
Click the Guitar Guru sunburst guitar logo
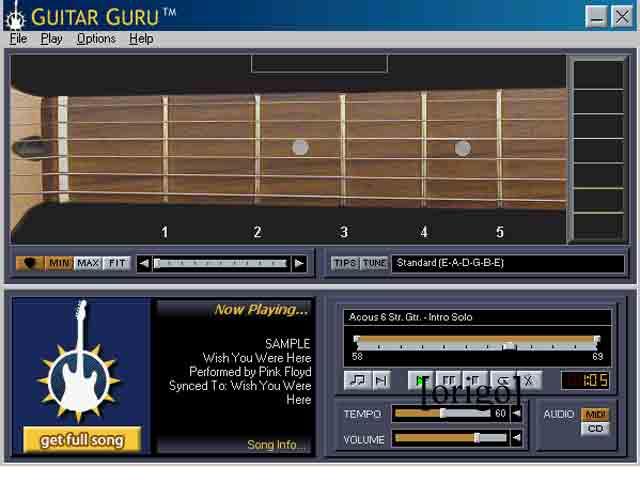click(x=79, y=361)
